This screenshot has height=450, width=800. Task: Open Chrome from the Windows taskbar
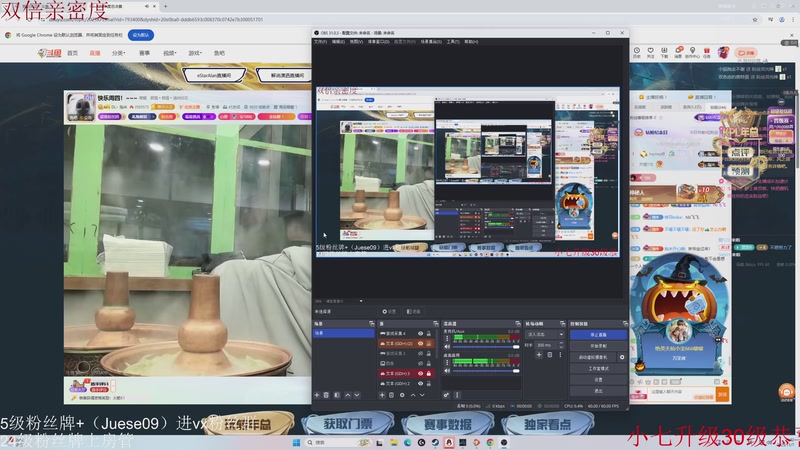tap(490, 442)
